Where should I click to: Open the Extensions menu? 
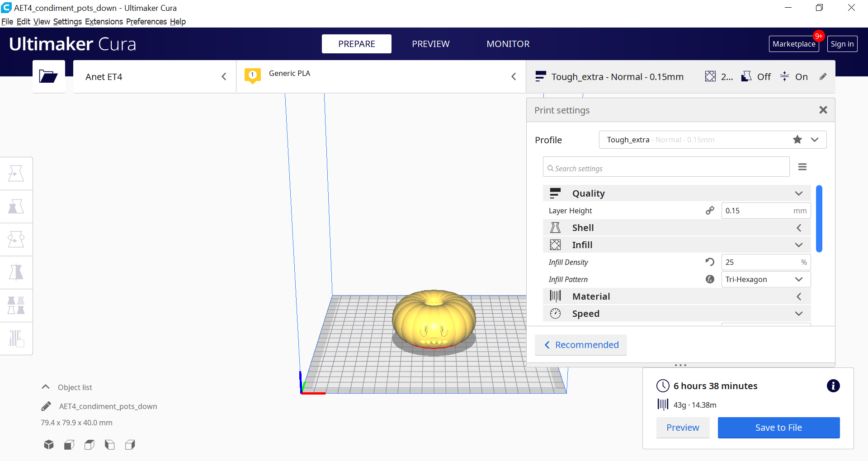(104, 22)
